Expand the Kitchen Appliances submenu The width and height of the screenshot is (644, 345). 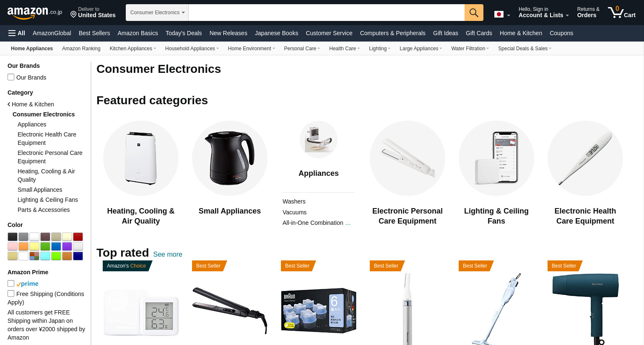(132, 49)
